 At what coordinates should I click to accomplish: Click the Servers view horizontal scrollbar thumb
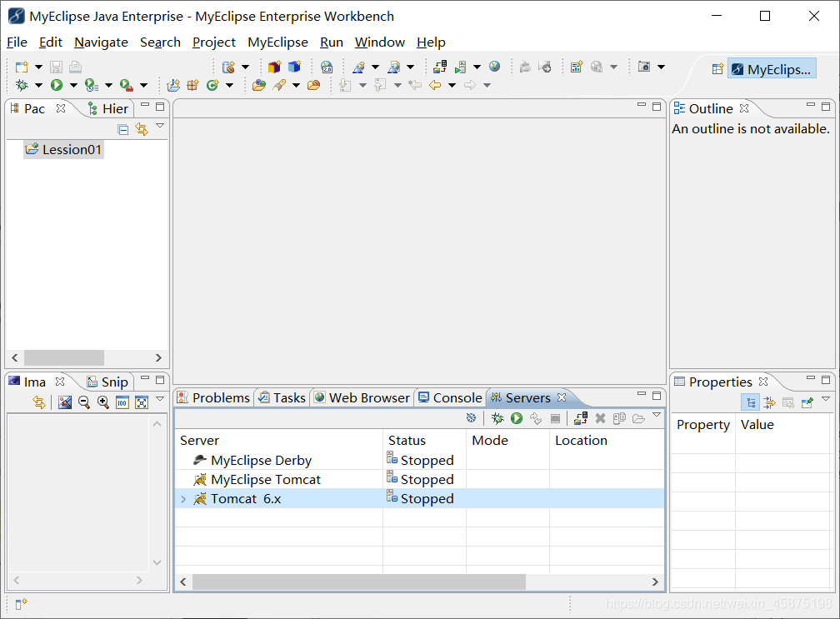(359, 582)
